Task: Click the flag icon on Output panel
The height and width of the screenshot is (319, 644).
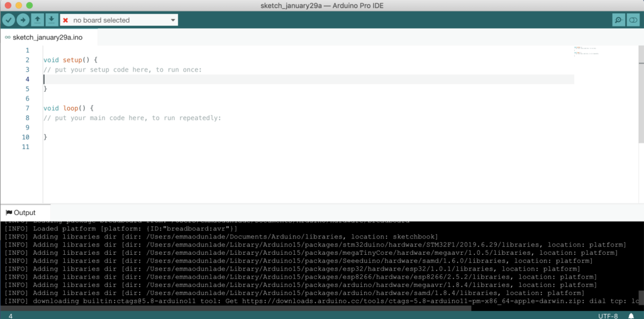Action: (8, 213)
